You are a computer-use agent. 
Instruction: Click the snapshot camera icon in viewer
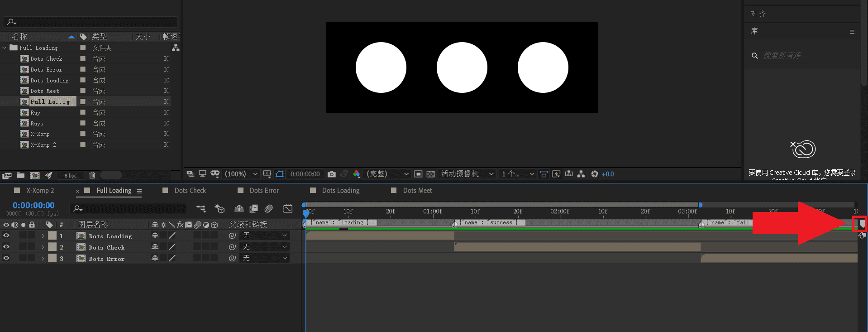pyautogui.click(x=332, y=174)
